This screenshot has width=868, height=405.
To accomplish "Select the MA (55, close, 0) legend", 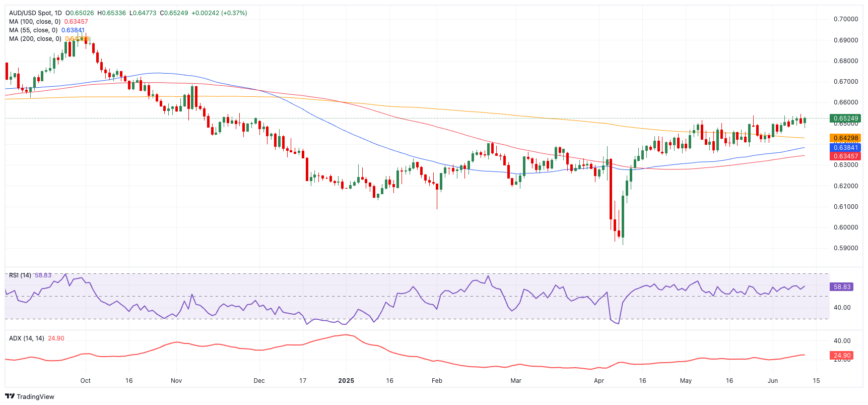I will tap(33, 30).
